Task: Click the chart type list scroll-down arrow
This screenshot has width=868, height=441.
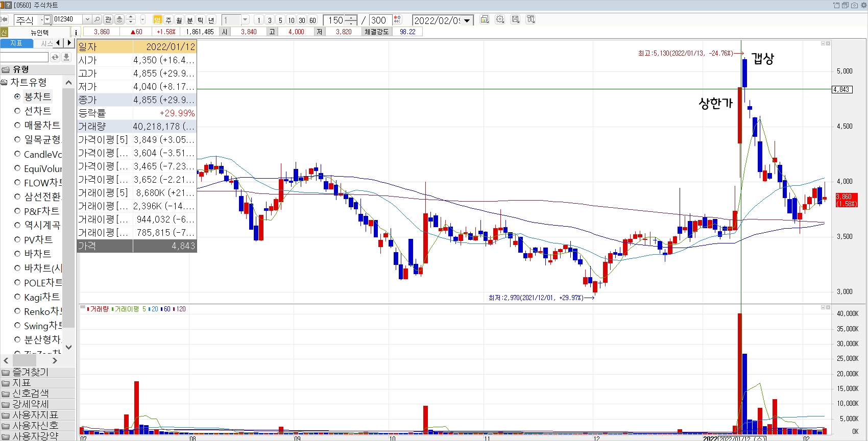Action: (68, 347)
